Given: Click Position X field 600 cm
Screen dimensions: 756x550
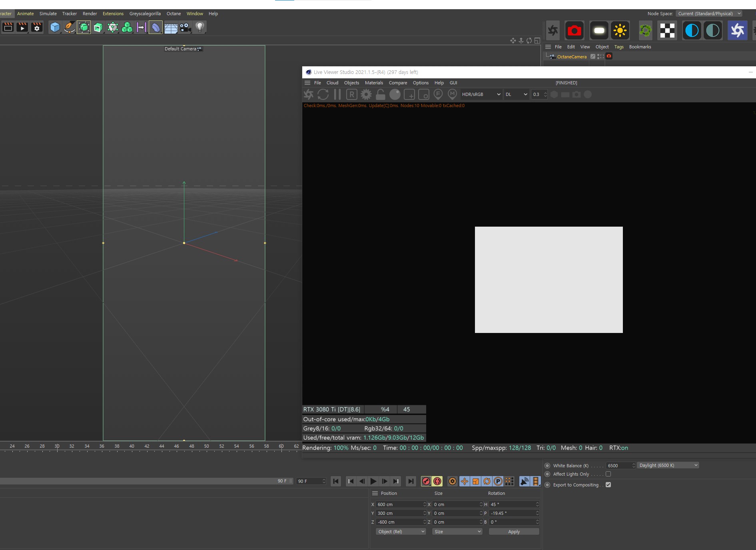Looking at the screenshot, I should pyautogui.click(x=401, y=504).
